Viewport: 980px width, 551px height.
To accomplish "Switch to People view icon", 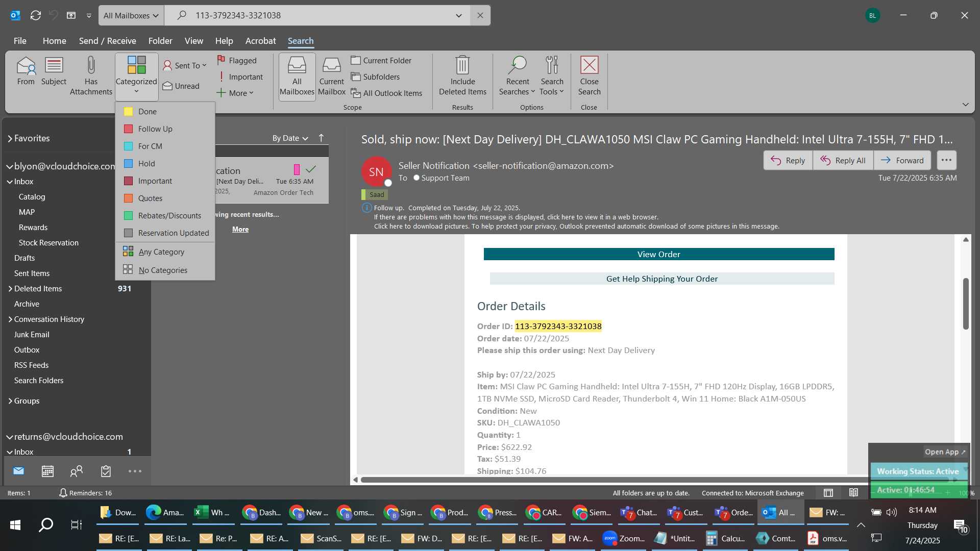I will pyautogui.click(x=77, y=471).
